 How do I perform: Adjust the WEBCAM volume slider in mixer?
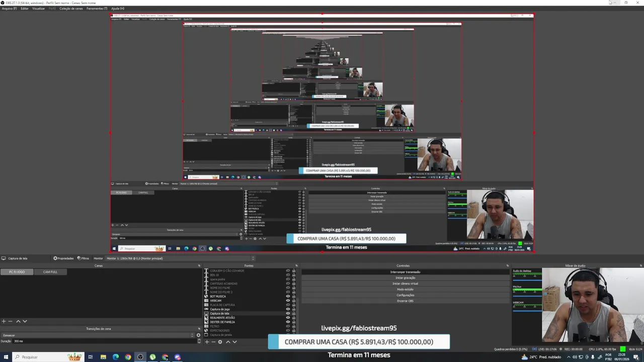point(526,310)
